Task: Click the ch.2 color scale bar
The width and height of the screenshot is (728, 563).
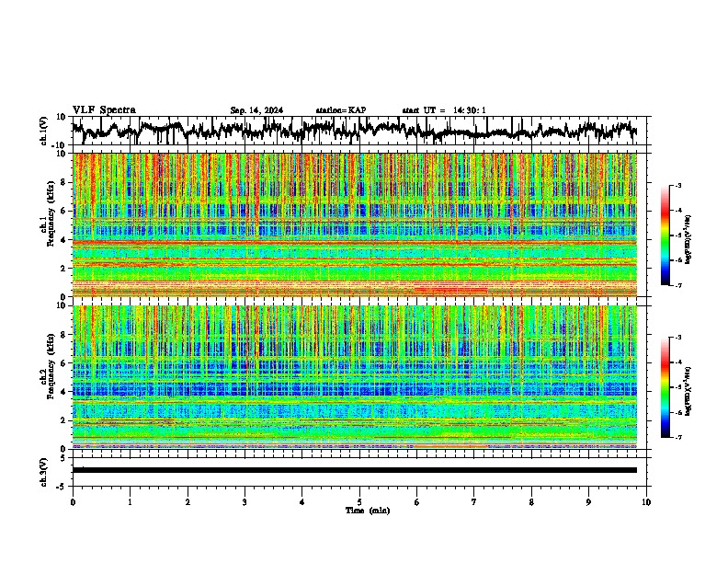Action: pos(665,387)
